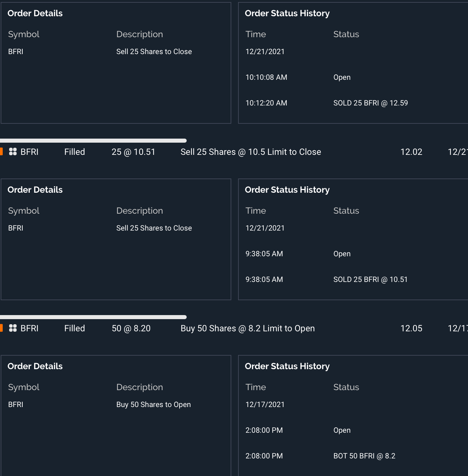Click the four-dot icon on the 10.51 sell row
This screenshot has width=468, height=476.
tap(13, 152)
